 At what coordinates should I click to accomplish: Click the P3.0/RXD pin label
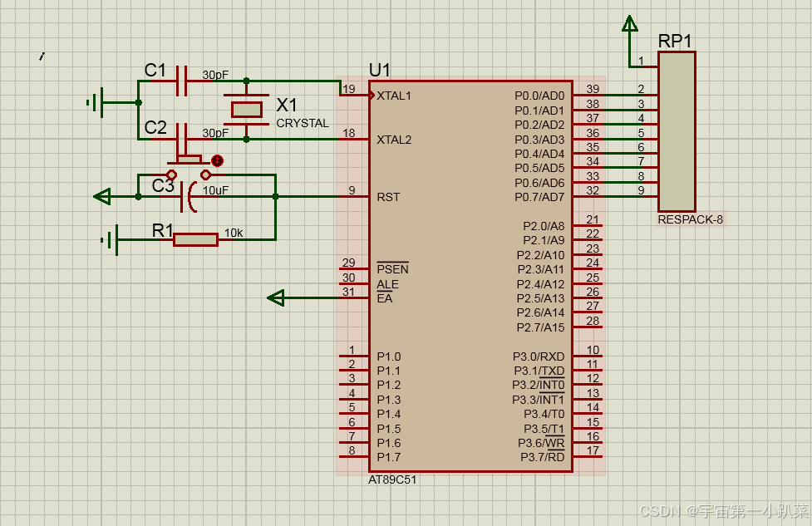point(539,356)
